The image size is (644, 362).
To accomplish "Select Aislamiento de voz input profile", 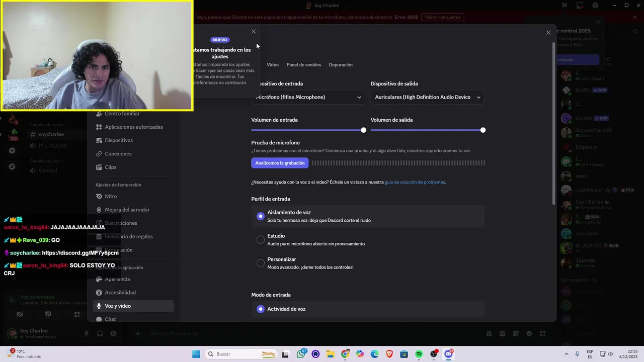I will coord(368,216).
